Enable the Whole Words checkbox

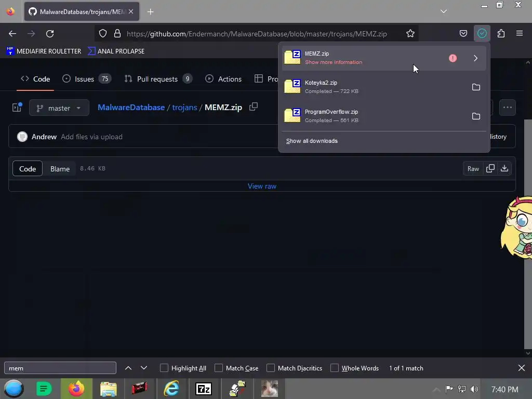pyautogui.click(x=335, y=368)
